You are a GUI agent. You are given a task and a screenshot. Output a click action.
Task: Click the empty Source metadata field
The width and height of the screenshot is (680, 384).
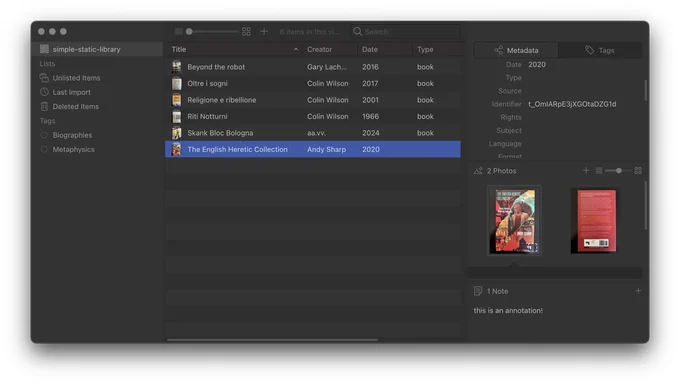pos(583,91)
